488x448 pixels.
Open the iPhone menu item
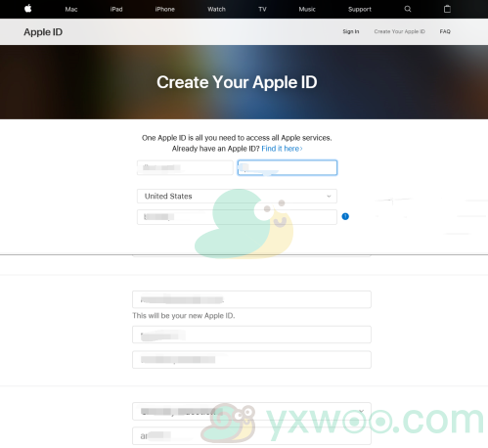pos(165,9)
